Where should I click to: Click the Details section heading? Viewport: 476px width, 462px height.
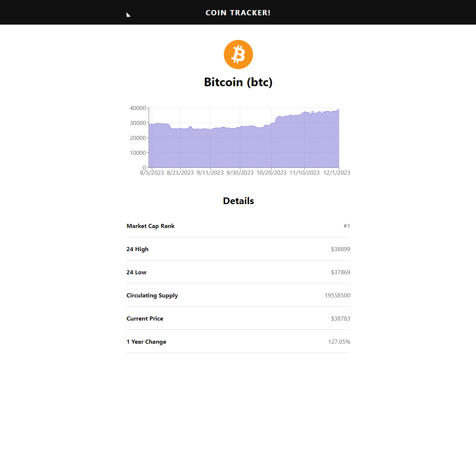coord(238,201)
